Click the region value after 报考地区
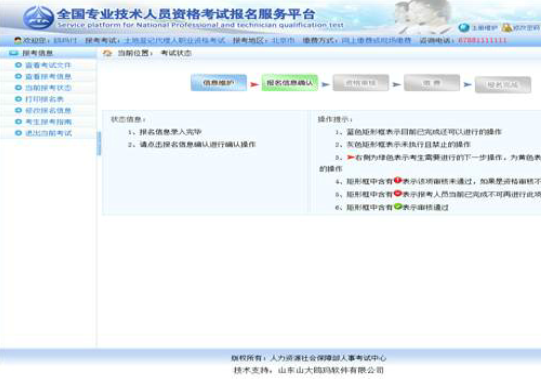Screen dimensions: 541x384 click(x=283, y=40)
